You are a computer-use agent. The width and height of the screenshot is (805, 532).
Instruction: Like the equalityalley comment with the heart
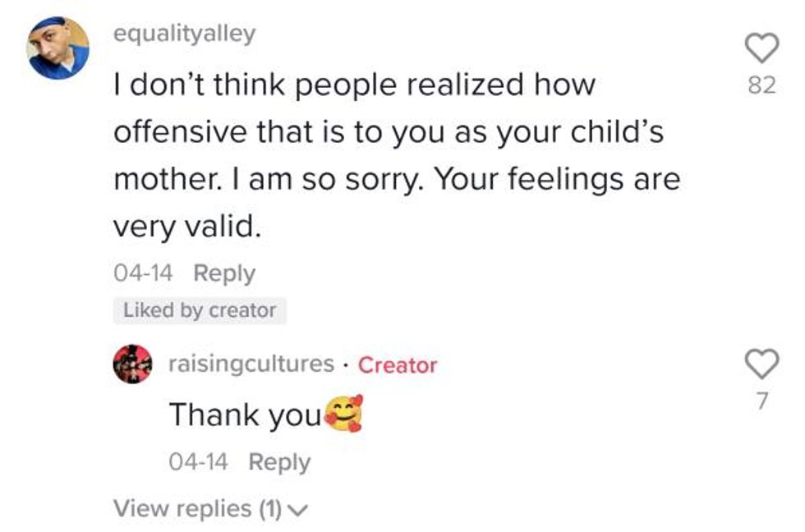click(761, 48)
